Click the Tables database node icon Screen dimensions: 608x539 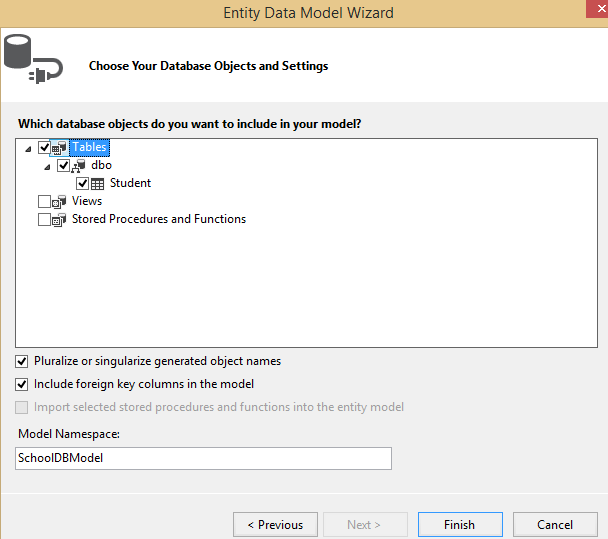[59, 148]
